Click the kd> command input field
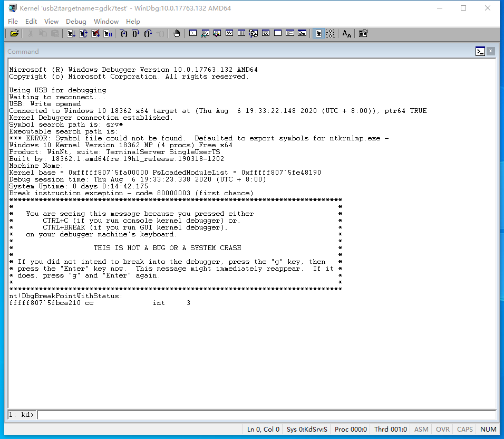 pos(267,415)
